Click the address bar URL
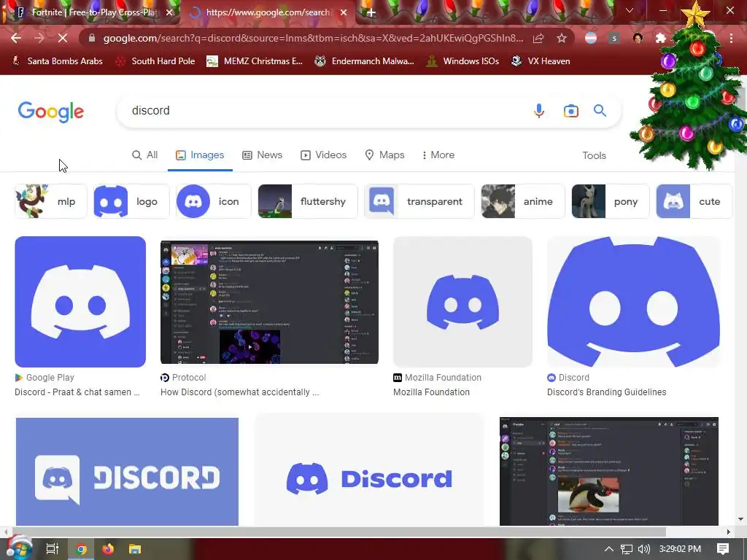Image resolution: width=747 pixels, height=560 pixels. [313, 38]
